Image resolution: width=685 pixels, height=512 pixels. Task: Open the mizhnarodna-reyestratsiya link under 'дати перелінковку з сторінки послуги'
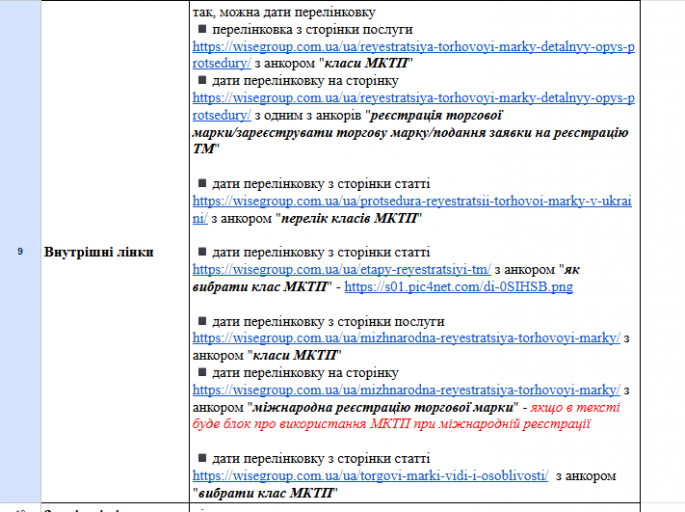[406, 338]
